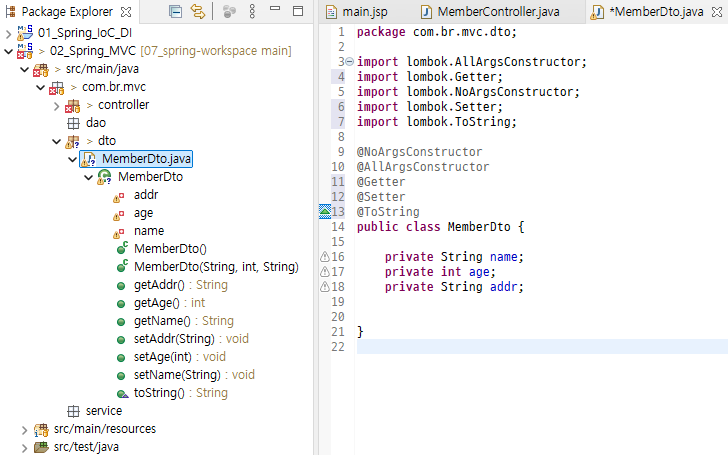728x455 pixels.
Task: Click the controller package icon
Action: pyautogui.click(x=72, y=106)
